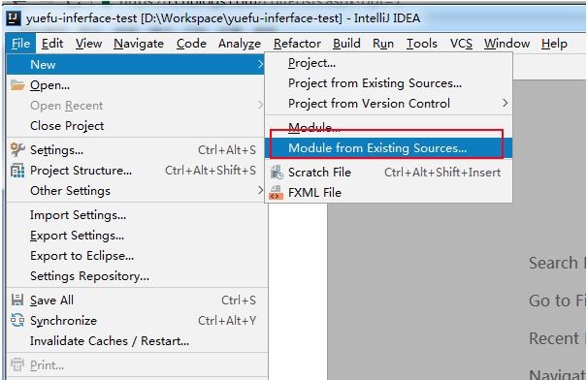
Task: Click the Scratch File icon
Action: (277, 173)
